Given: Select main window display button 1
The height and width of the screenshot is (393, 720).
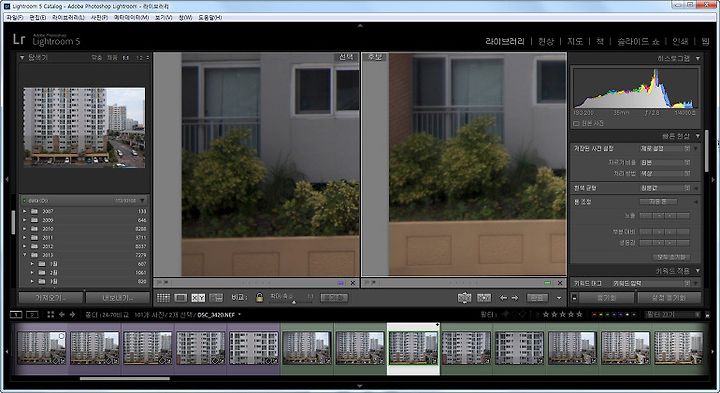Looking at the screenshot, I should [x=16, y=314].
